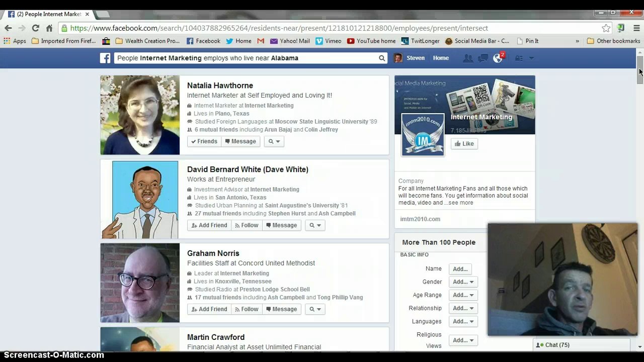
Task: Open the Apps shortcut in bookmarks bar
Action: [x=15, y=41]
